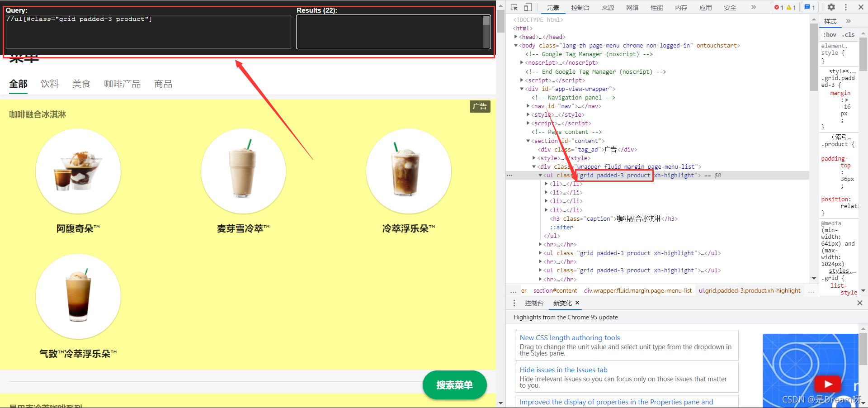The height and width of the screenshot is (408, 868).
Task: Select the 样式 styles pane tab
Action: click(830, 21)
